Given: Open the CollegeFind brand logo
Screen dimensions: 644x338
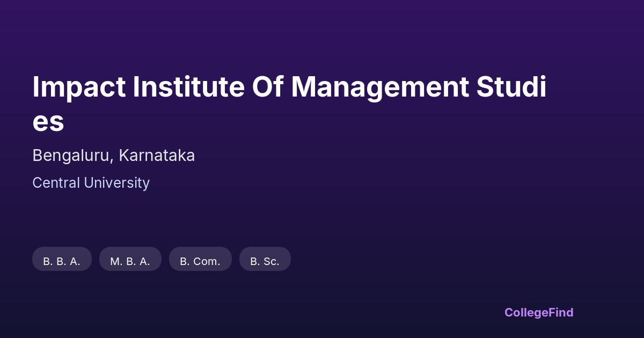Looking at the screenshot, I should click(x=539, y=312).
